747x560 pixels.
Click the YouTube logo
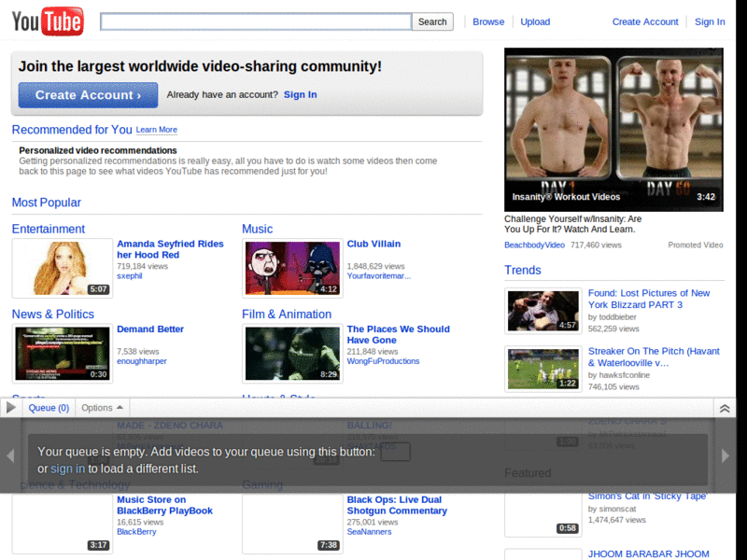[48, 21]
